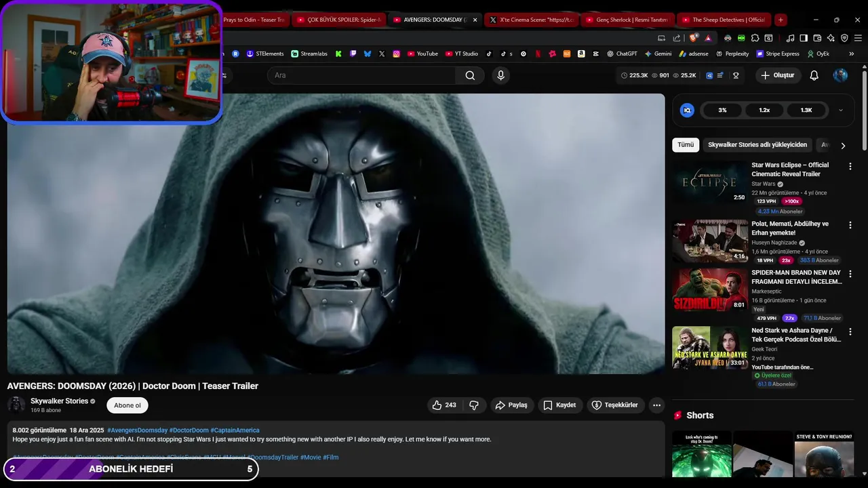This screenshot has width=868, height=488.
Task: Click the Kaydet save button
Action: 560,405
